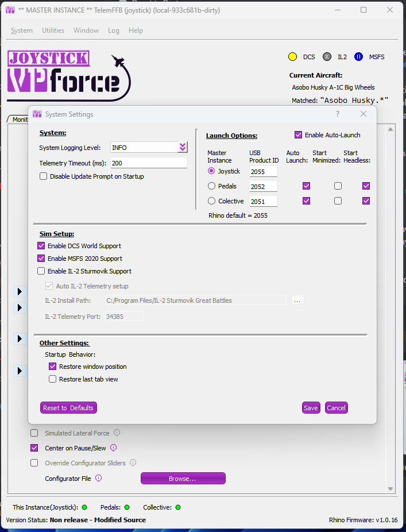The width and height of the screenshot is (406, 532).
Task: Click the green Pedals status light
Action: (x=127, y=507)
